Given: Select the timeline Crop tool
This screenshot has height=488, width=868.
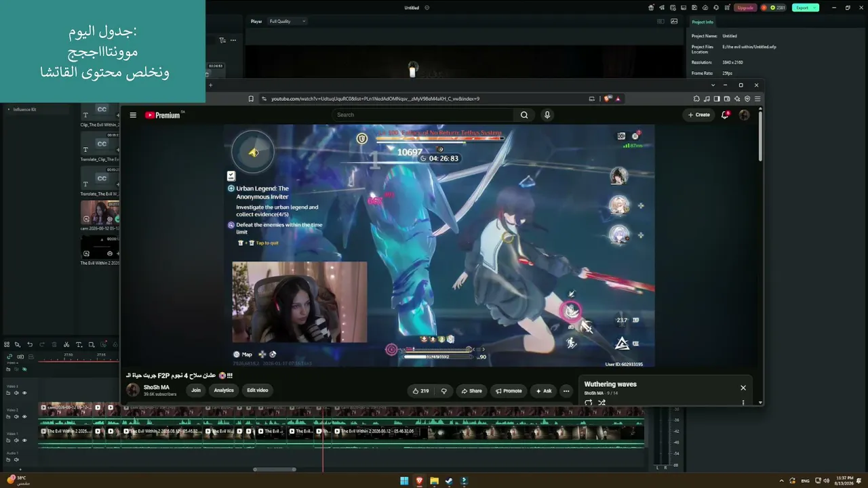Looking at the screenshot, I should pyautogui.click(x=92, y=344).
